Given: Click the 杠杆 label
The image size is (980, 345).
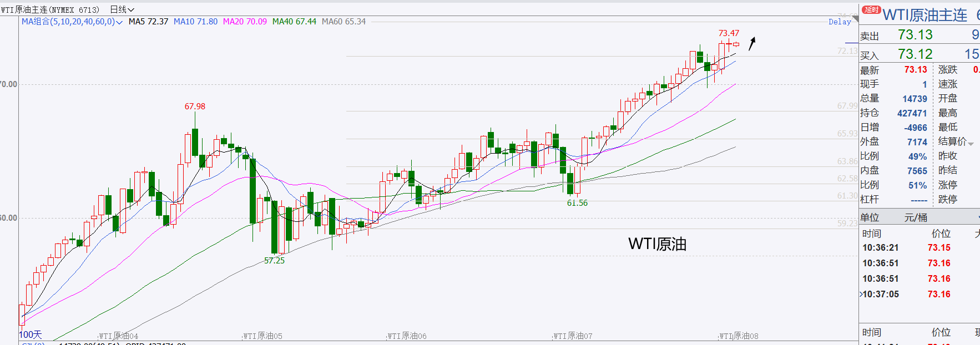Looking at the screenshot, I should (870, 199).
